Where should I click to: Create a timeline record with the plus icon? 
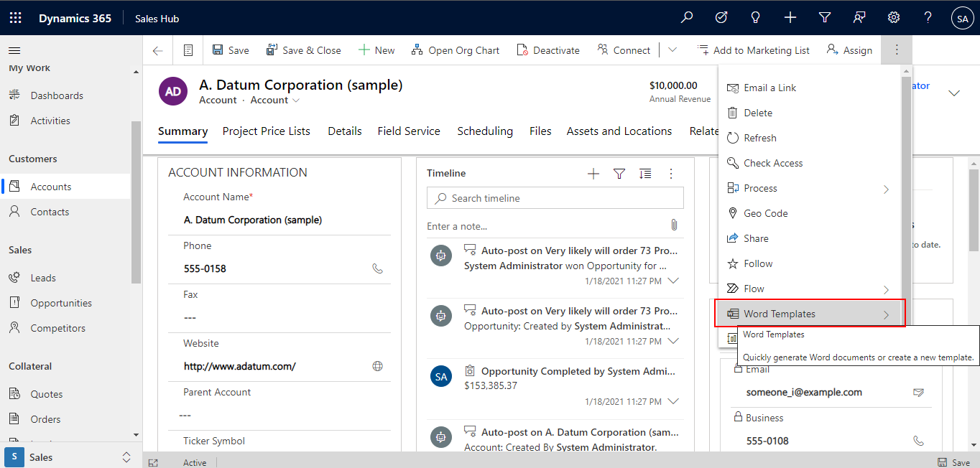593,173
